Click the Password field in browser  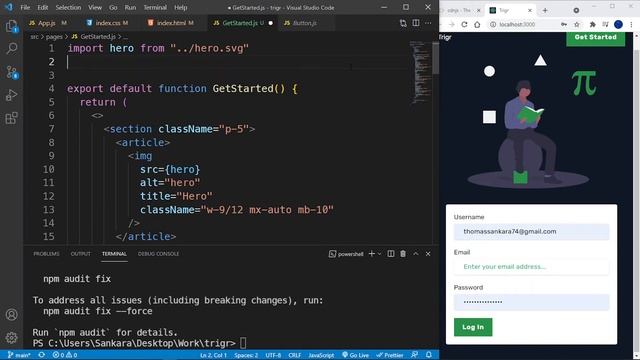[x=531, y=302]
